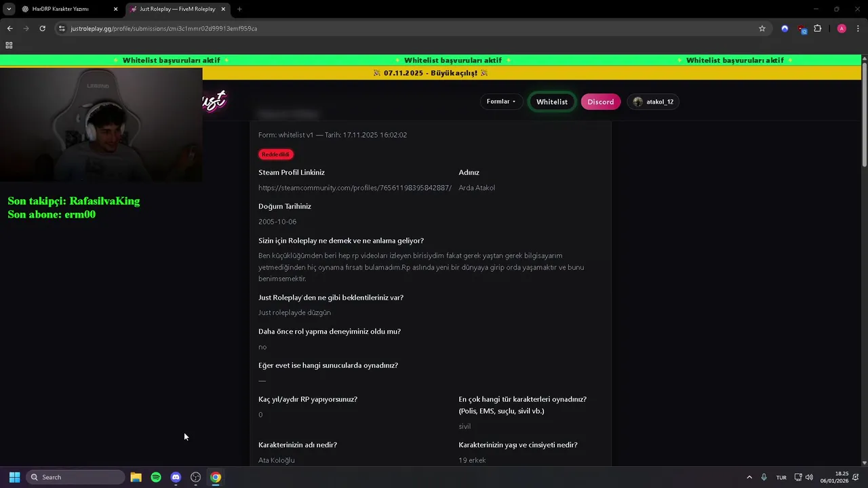Open the tab search dropdown arrow
868x488 pixels.
tap(9, 9)
